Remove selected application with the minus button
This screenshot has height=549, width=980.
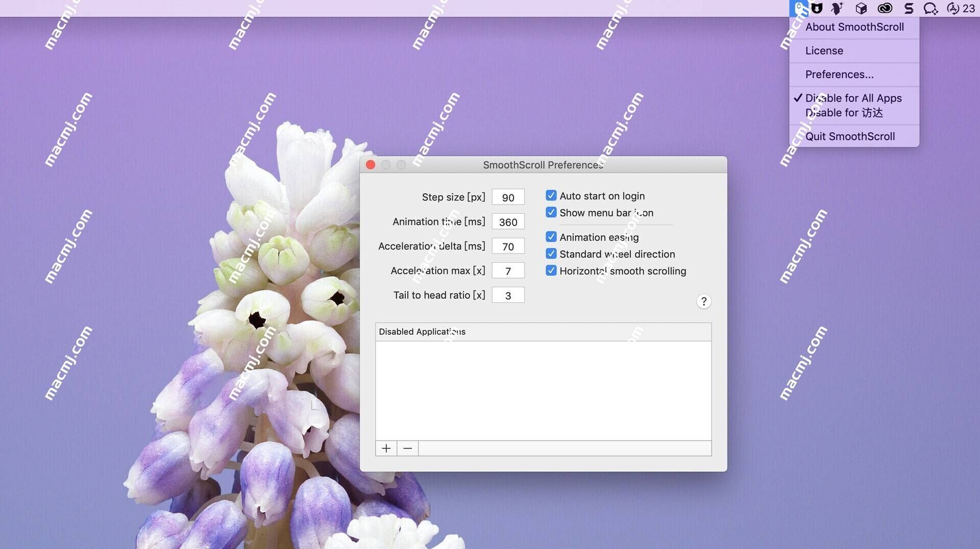coord(407,448)
